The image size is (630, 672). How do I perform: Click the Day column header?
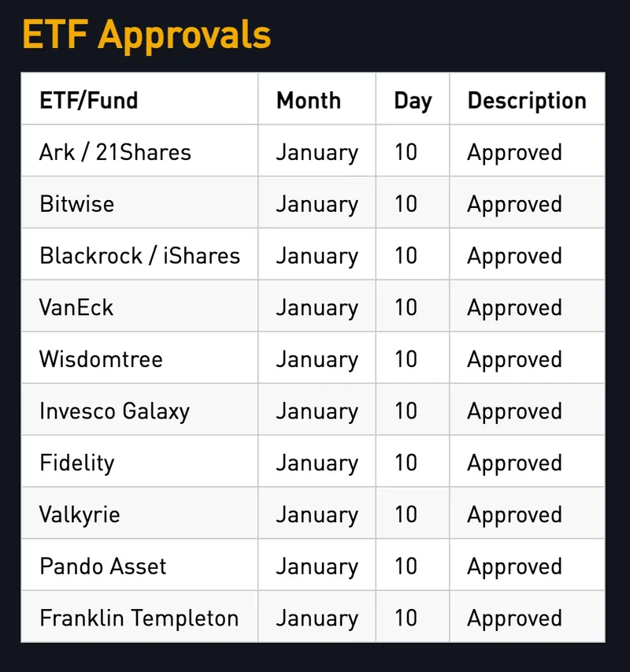click(413, 101)
